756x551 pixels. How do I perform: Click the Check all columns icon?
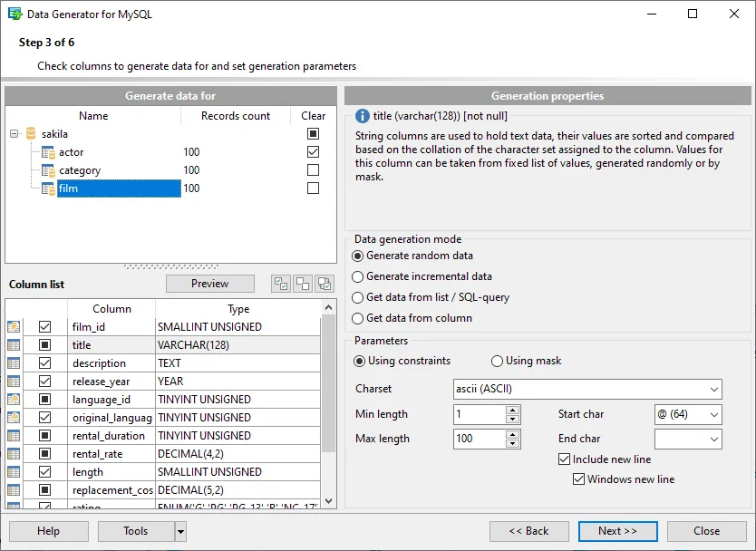(281, 284)
